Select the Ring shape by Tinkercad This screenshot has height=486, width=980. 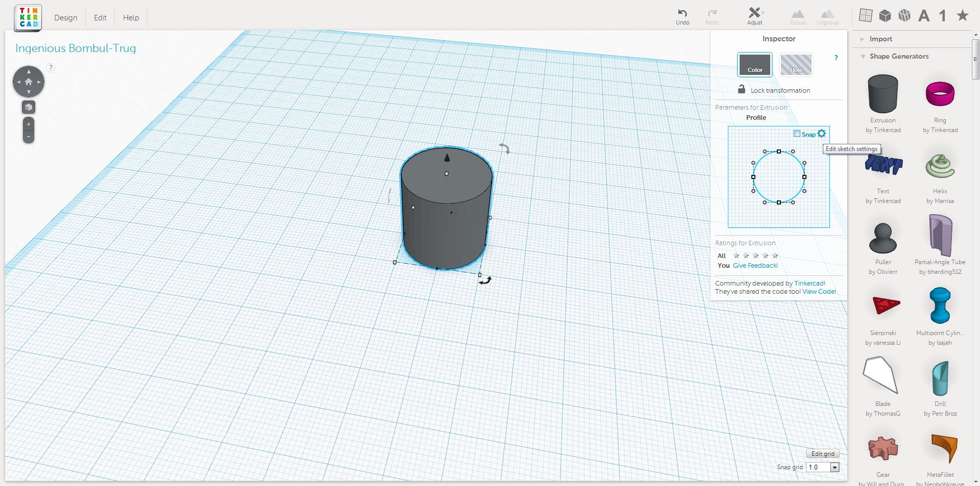click(940, 94)
